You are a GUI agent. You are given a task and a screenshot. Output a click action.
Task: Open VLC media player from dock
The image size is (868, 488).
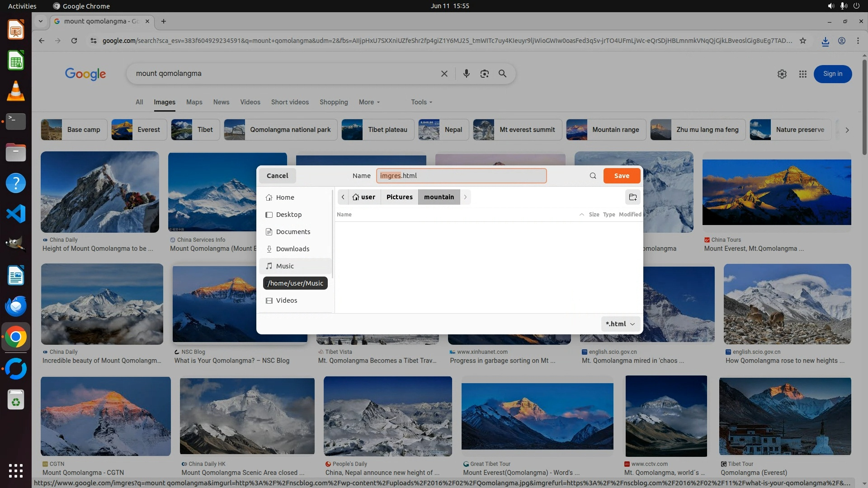coord(16,91)
